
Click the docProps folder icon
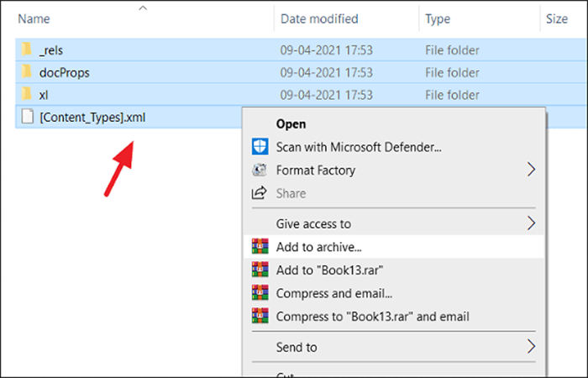coord(26,72)
